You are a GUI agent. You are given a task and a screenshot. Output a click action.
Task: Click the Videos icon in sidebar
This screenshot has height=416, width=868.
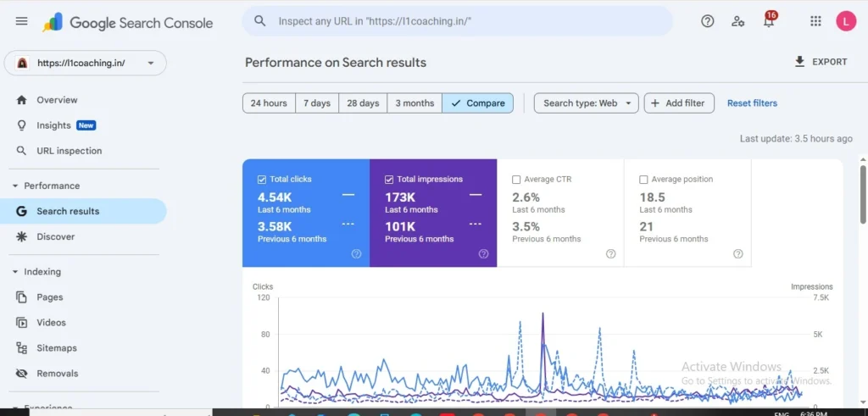(21, 323)
